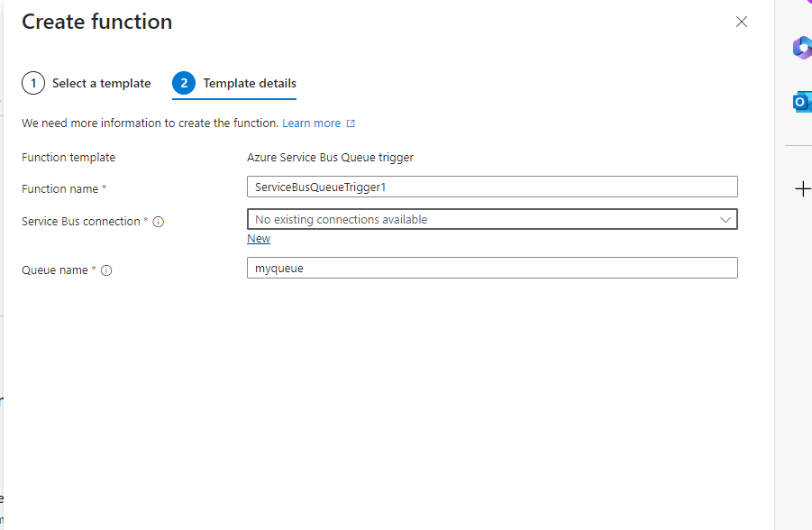The width and height of the screenshot is (812, 530).
Task: Open the Learn more link
Action: click(311, 123)
